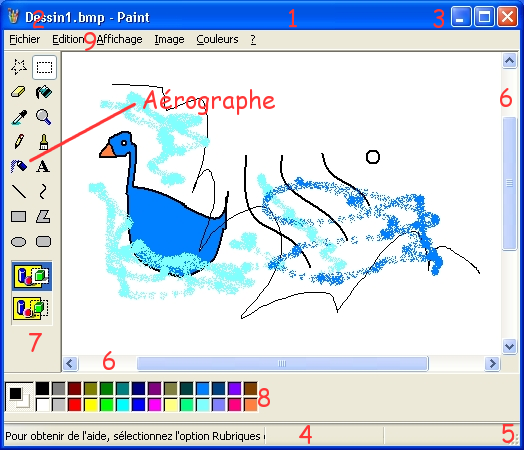Select the Pencil tool

(x=19, y=142)
